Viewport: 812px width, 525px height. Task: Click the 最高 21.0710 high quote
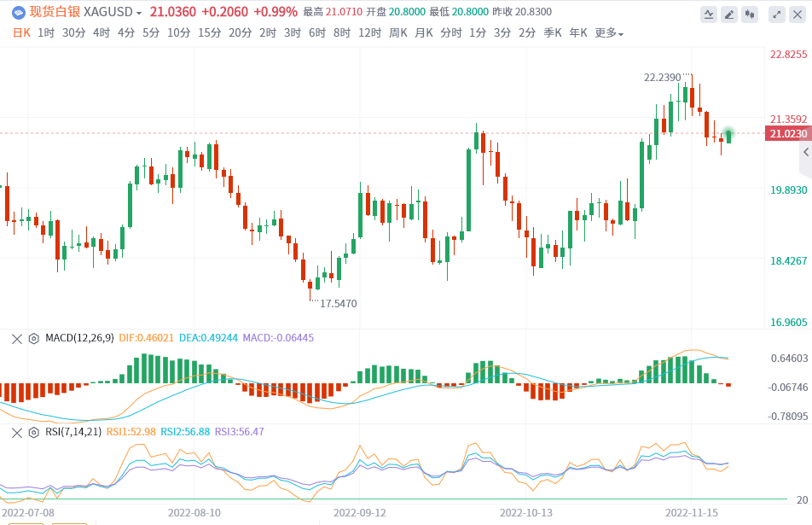coord(333,12)
